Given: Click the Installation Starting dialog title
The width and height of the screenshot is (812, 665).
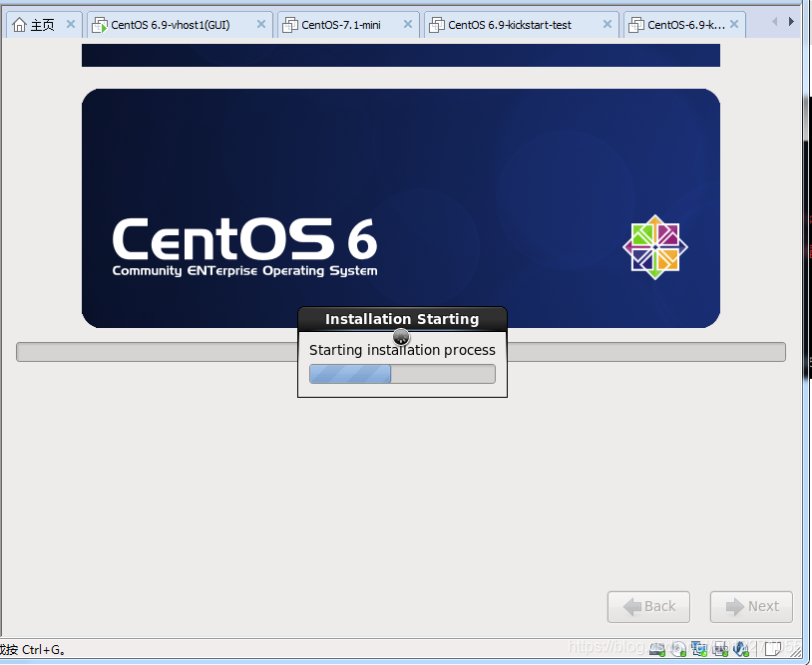Looking at the screenshot, I should point(402,319).
